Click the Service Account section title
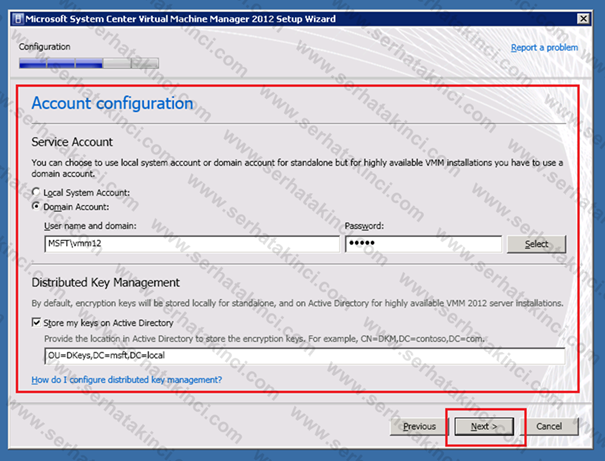The width and height of the screenshot is (605, 461). click(x=72, y=142)
